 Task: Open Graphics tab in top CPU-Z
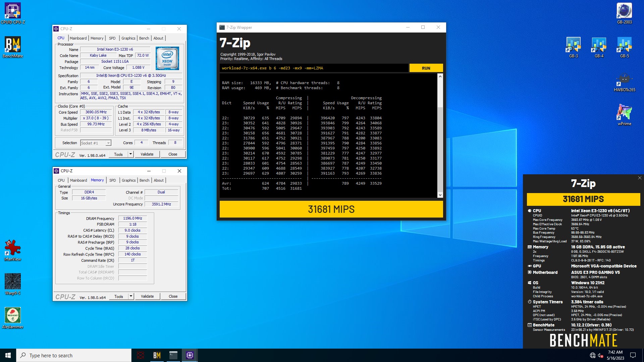point(128,38)
